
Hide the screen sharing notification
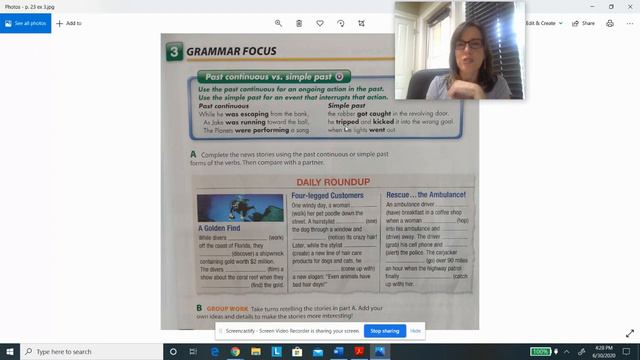(x=416, y=331)
